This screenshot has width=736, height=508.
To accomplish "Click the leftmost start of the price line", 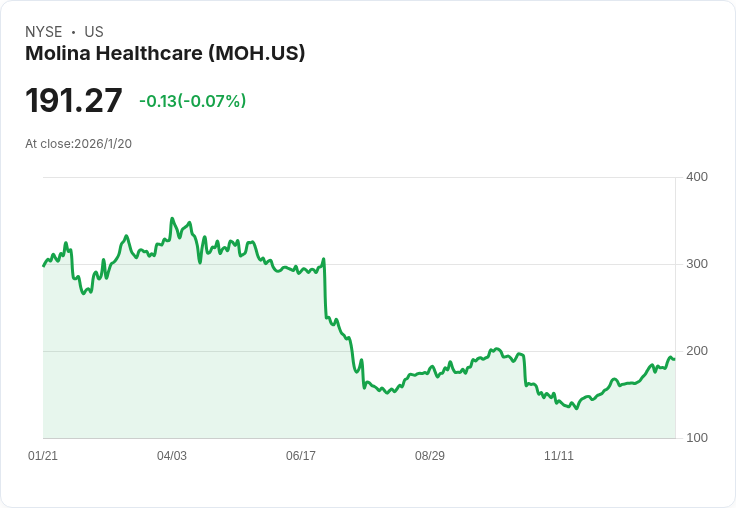I will tap(43, 265).
